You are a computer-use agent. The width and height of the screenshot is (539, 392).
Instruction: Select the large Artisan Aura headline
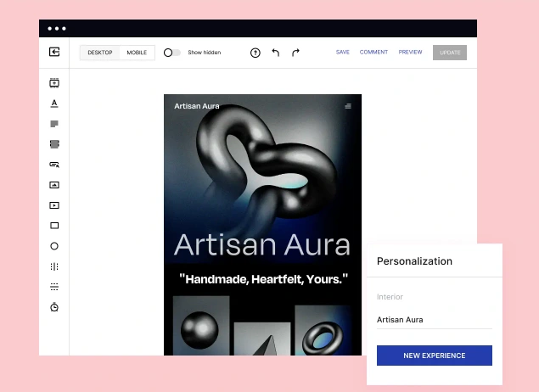(262, 244)
